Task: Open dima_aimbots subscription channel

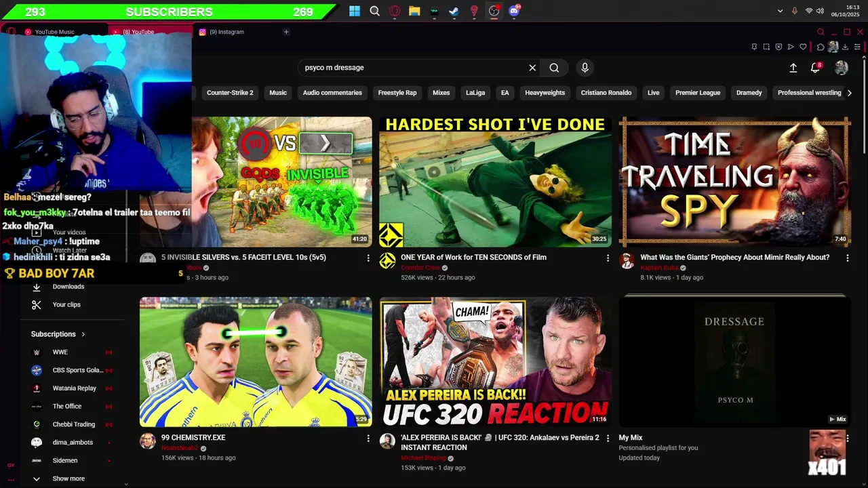Action: 72,443
